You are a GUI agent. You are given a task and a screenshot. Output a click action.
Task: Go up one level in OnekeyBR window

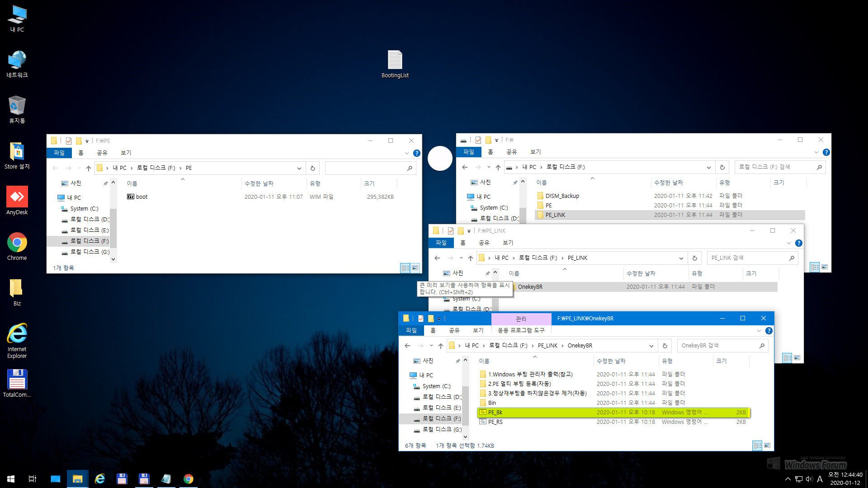click(441, 346)
